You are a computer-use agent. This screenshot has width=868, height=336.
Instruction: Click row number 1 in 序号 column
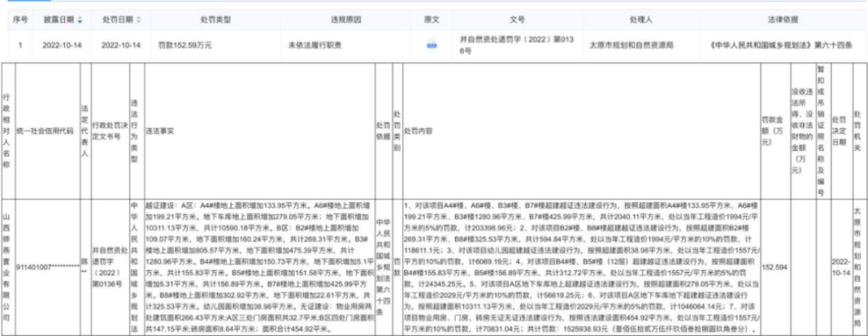[x=21, y=45]
